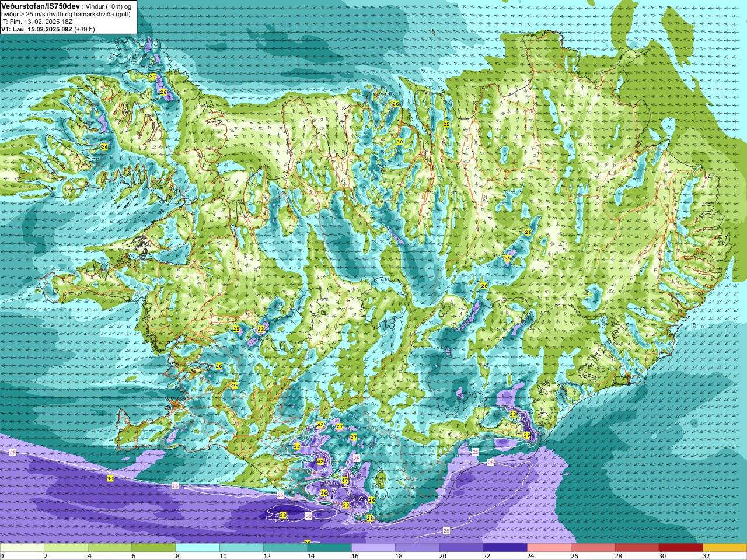This screenshot has width=747, height=560.
Task: Click the 12–14 m/s teal legend swatch
Action: (x=285, y=548)
